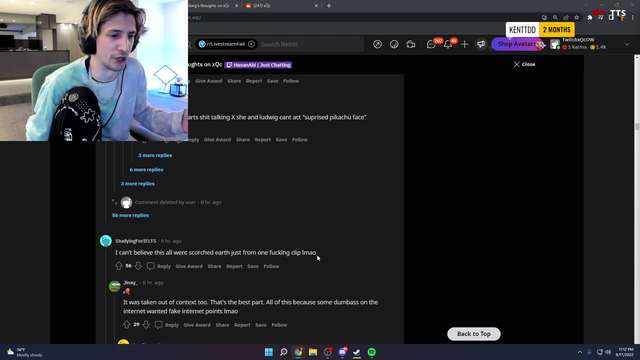Open StudyingForIELTS user profile link
The width and height of the screenshot is (640, 360).
[136, 241]
